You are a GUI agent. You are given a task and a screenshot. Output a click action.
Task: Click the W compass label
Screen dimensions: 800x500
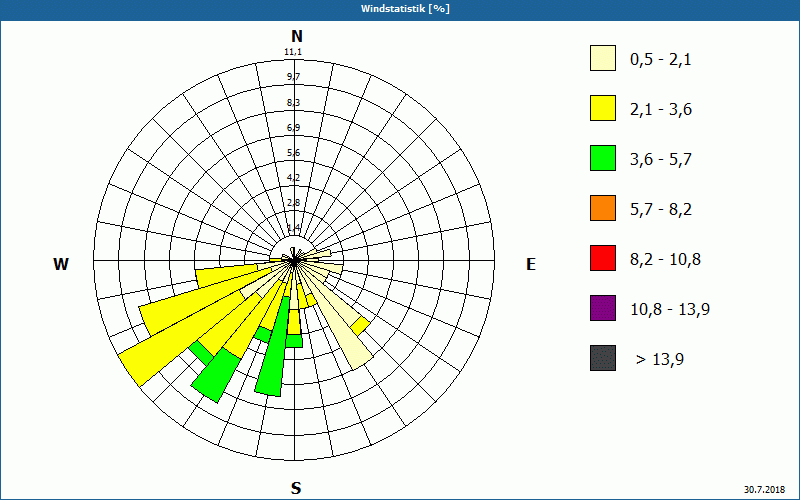(61, 264)
